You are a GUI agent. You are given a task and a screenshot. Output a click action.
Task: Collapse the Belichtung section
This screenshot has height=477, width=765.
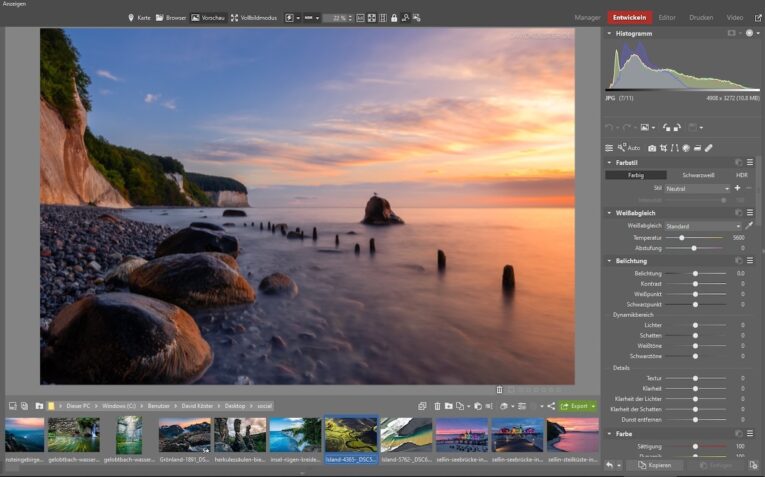tap(611, 260)
